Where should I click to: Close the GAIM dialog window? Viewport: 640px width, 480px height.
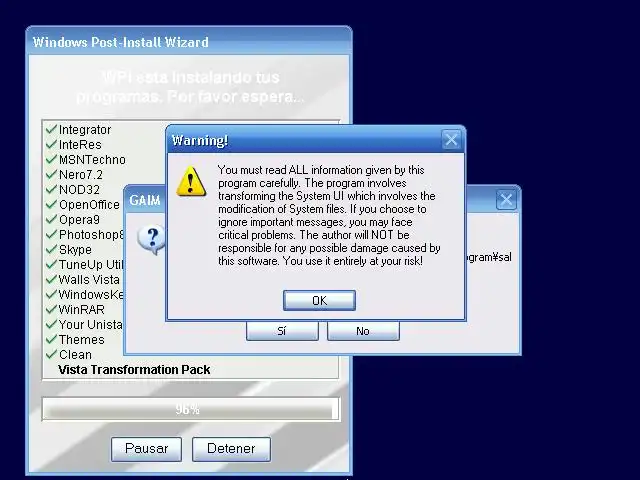tap(506, 200)
